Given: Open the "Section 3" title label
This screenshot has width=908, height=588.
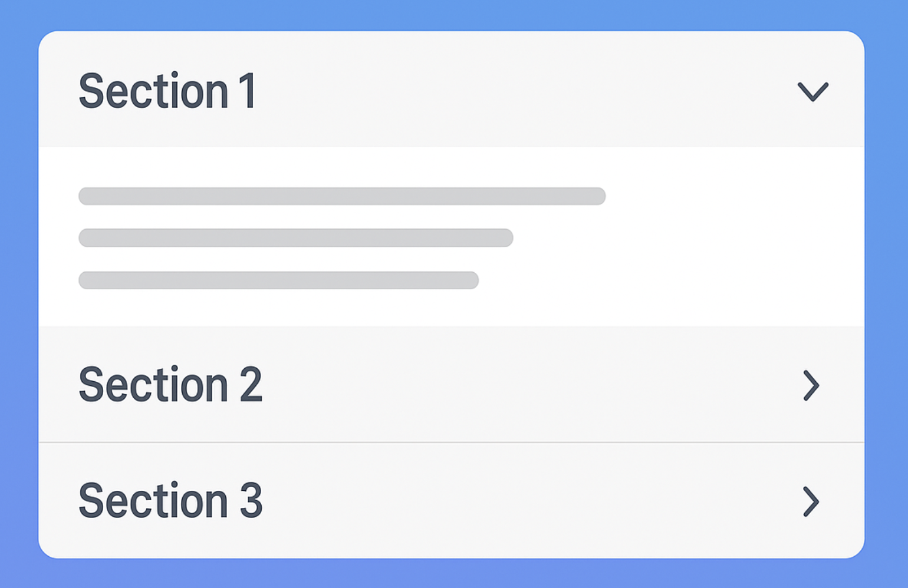Looking at the screenshot, I should click(x=170, y=501).
